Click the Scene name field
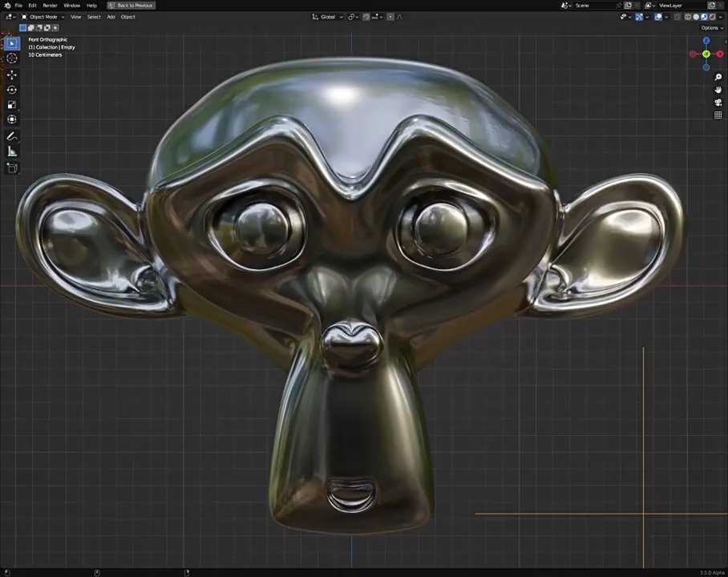 [x=593, y=6]
